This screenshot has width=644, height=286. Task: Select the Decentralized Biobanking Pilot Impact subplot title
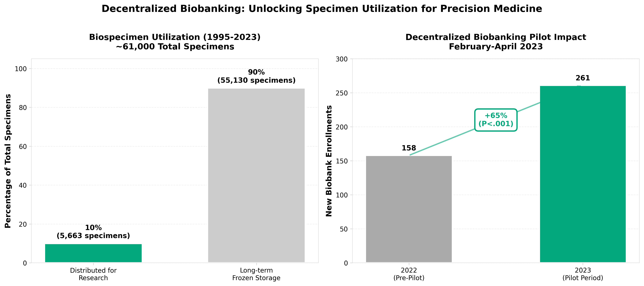click(x=496, y=42)
